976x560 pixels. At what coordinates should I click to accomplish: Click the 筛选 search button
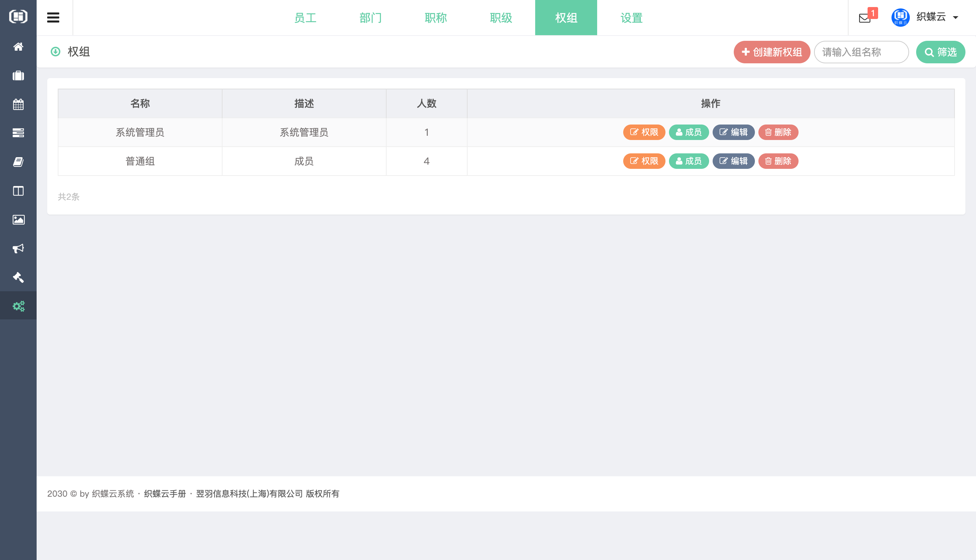tap(940, 52)
